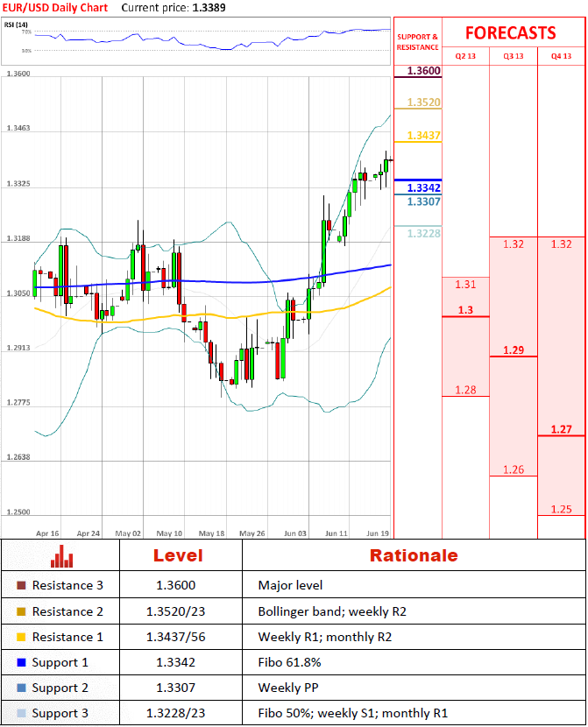Click the Support 2 steel-blue color swatch
The width and height of the screenshot is (588, 727).
[21, 688]
